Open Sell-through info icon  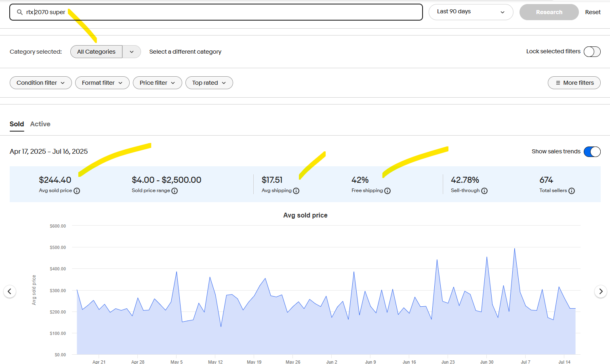484,191
